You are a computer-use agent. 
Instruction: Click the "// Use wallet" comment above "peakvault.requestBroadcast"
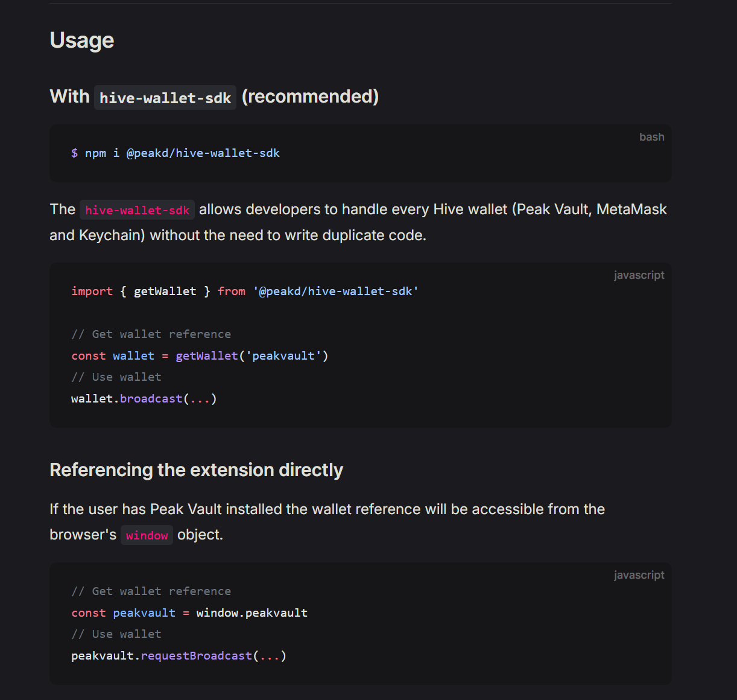click(x=116, y=634)
